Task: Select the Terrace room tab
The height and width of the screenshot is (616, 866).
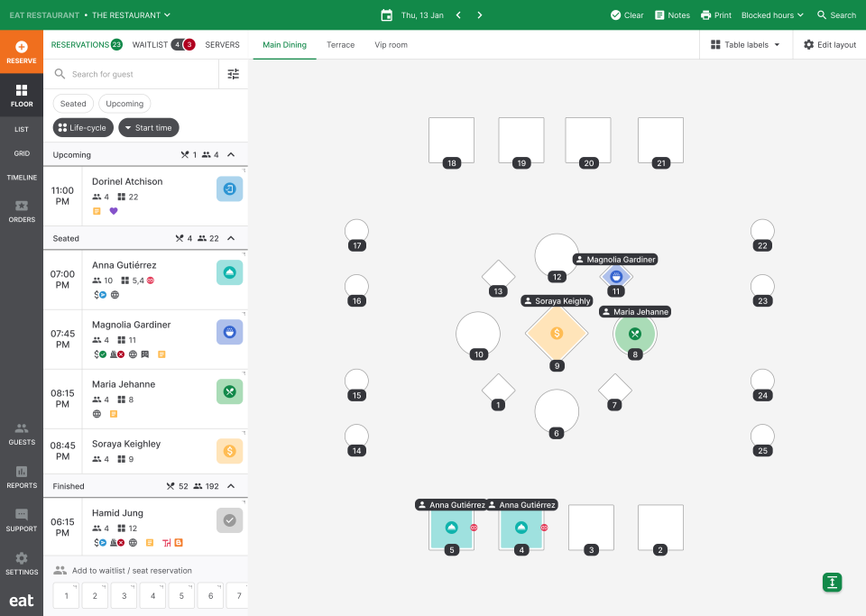Action: (340, 45)
